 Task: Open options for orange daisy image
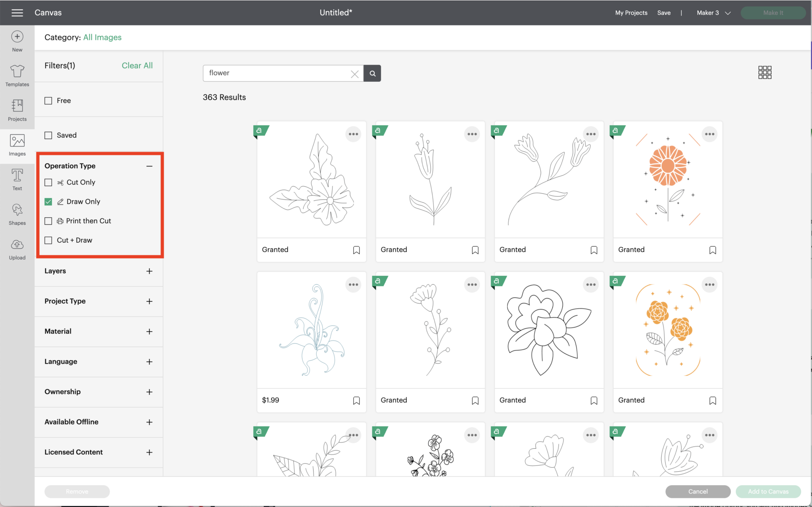point(709,134)
